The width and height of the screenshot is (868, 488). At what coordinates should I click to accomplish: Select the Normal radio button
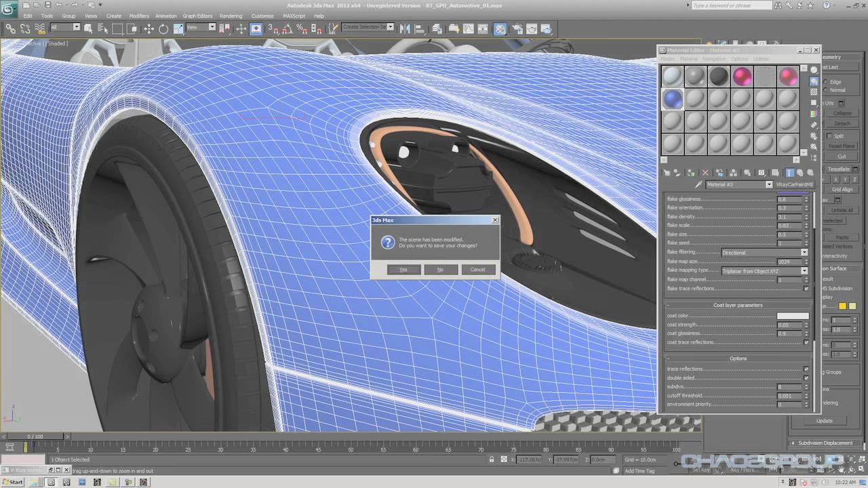826,90
